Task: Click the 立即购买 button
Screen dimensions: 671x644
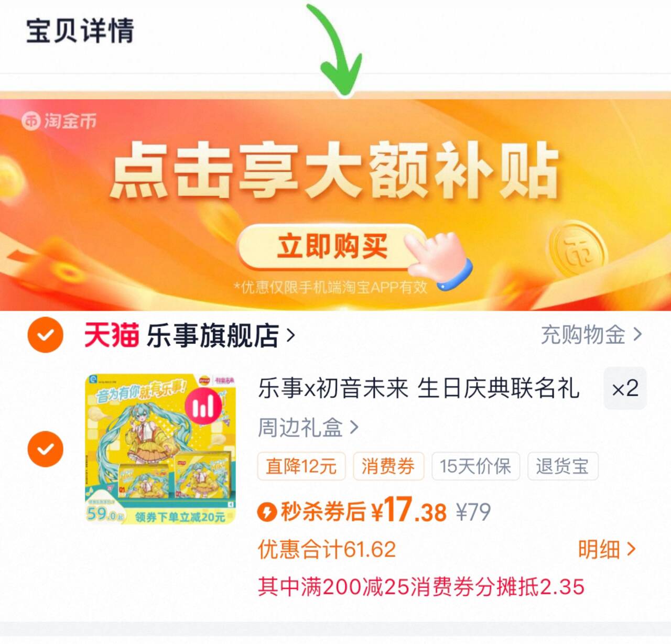Action: [332, 246]
